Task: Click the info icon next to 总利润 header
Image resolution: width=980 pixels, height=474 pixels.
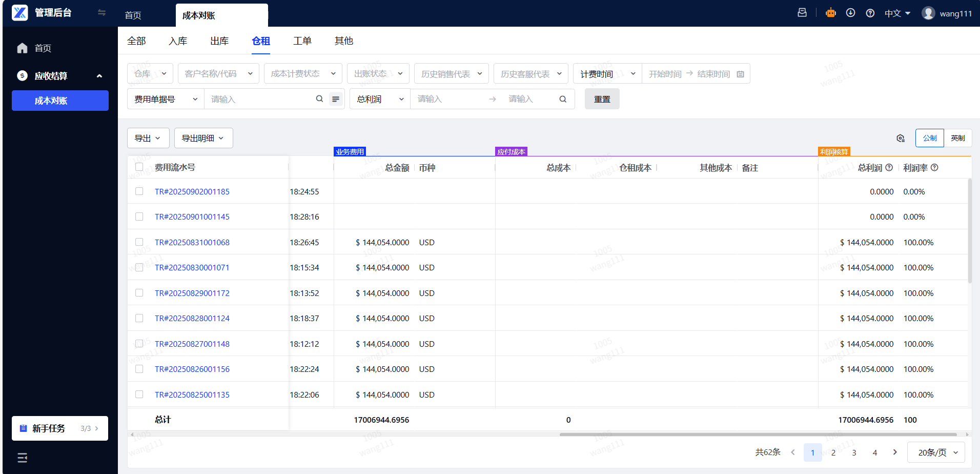Action: click(889, 168)
